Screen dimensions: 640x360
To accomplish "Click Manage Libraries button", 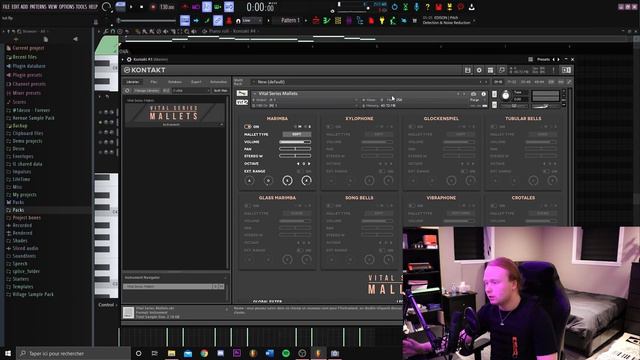I will click(x=147, y=91).
